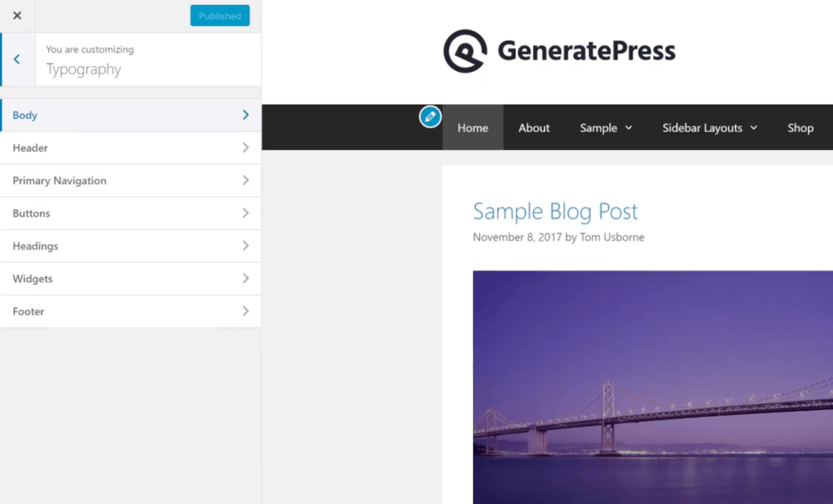This screenshot has height=504, width=833.
Task: Open the Sample Blog Post link
Action: click(555, 211)
